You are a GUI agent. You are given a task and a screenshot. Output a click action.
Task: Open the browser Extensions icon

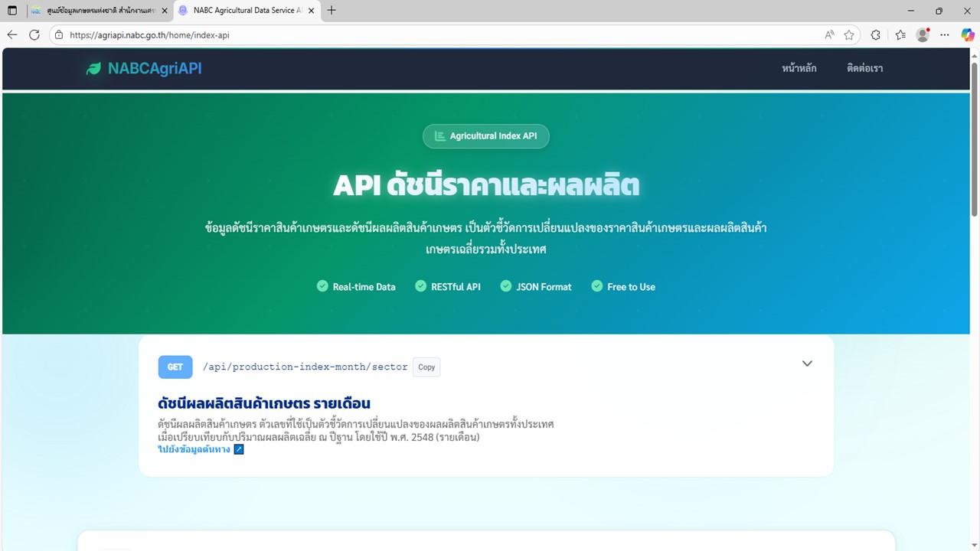pyautogui.click(x=875, y=34)
